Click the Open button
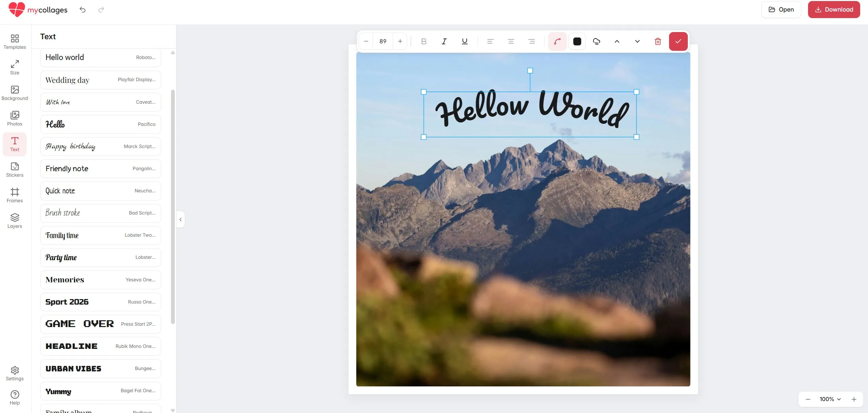 pyautogui.click(x=781, y=10)
